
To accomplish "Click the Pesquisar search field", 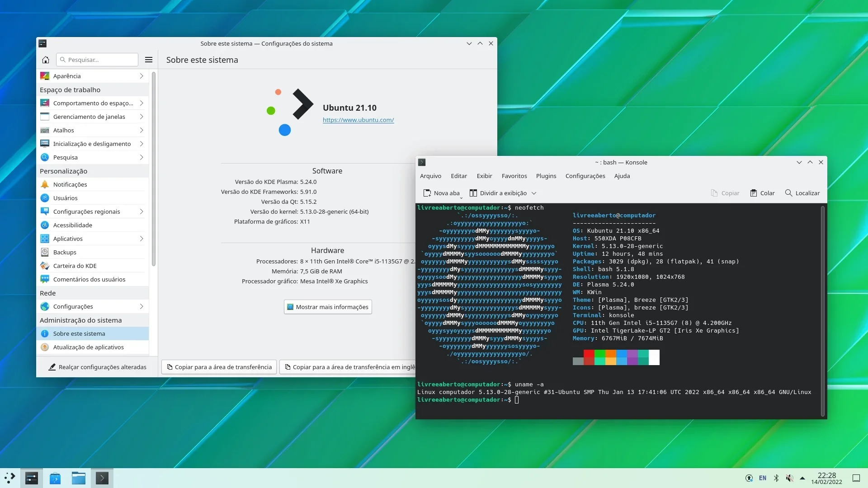I will [97, 60].
